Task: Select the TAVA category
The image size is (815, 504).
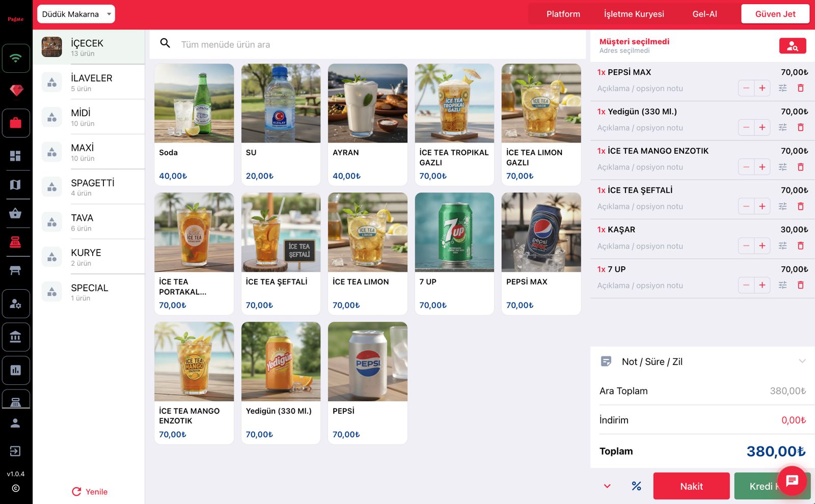Action: coord(89,222)
